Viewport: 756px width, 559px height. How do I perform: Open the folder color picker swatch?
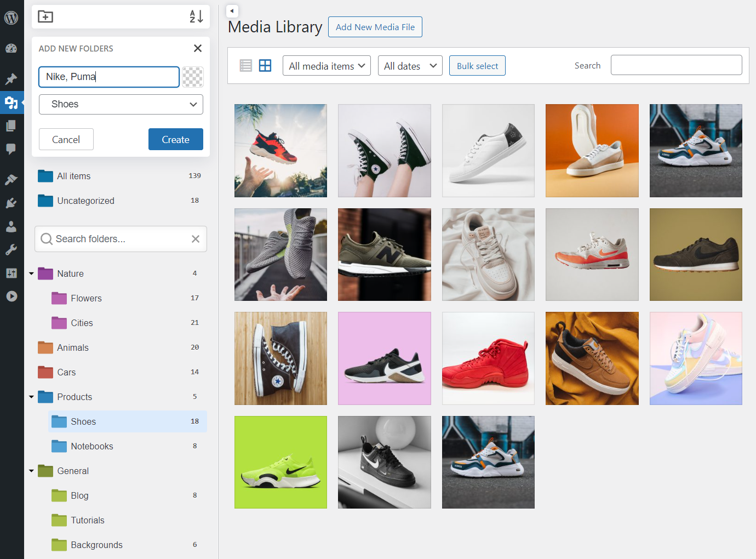192,77
